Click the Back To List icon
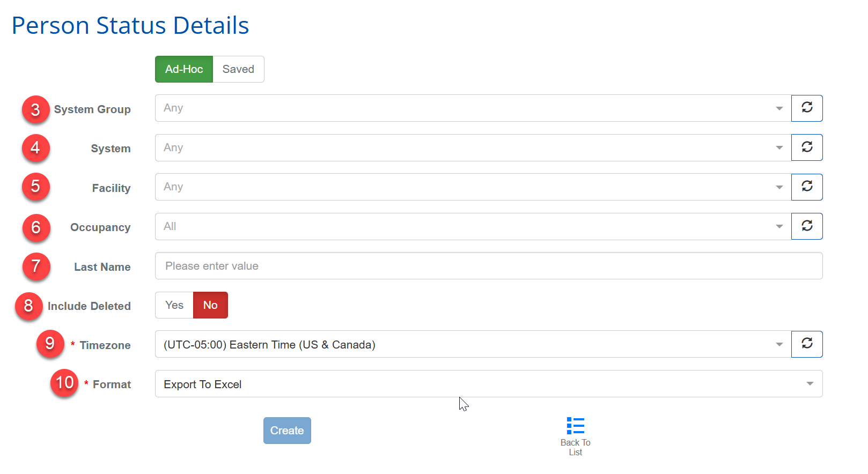868x474 pixels. coord(575,426)
